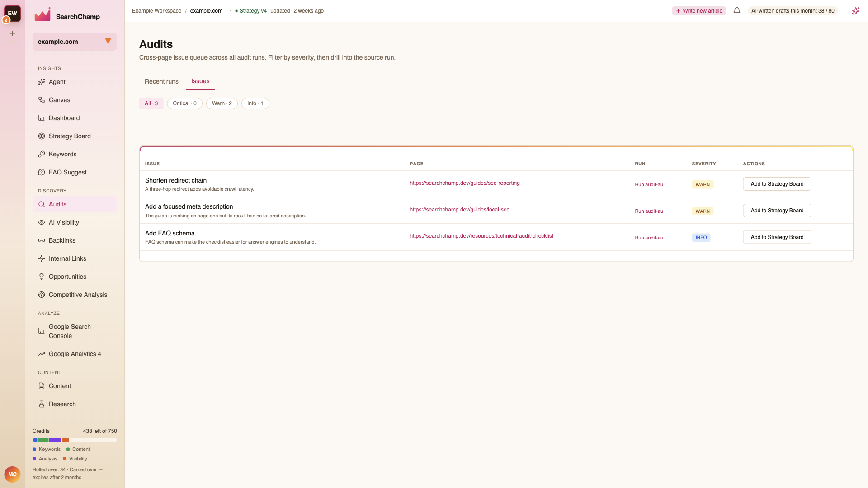Screen dimensions: 868x488
Task: Click the Example Workspace breadcrumb
Action: point(156,11)
